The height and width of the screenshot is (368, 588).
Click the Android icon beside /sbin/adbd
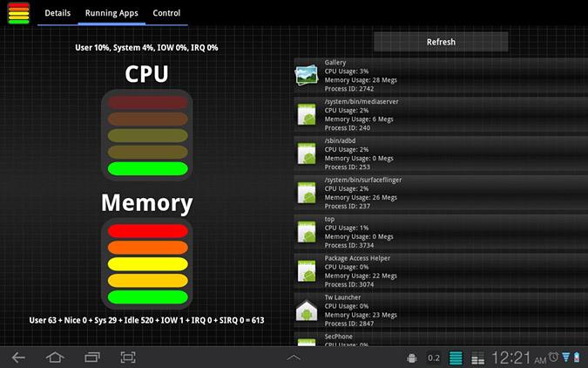click(307, 153)
